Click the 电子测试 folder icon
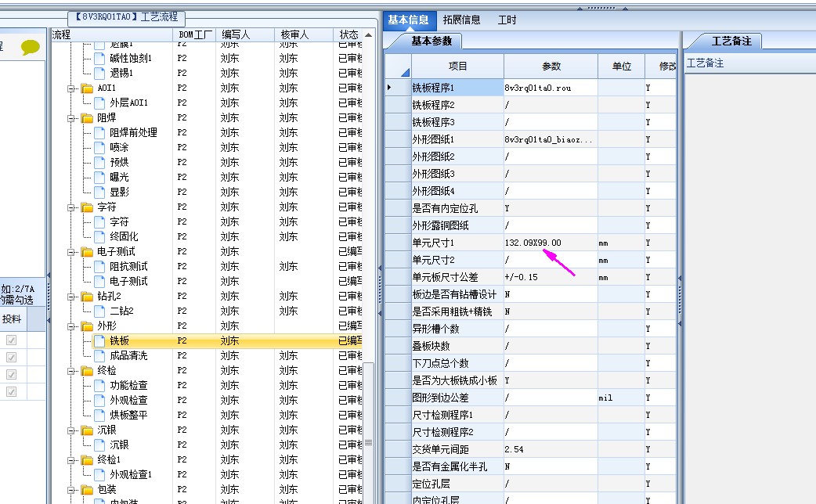This screenshot has width=816, height=504. pyautogui.click(x=87, y=252)
